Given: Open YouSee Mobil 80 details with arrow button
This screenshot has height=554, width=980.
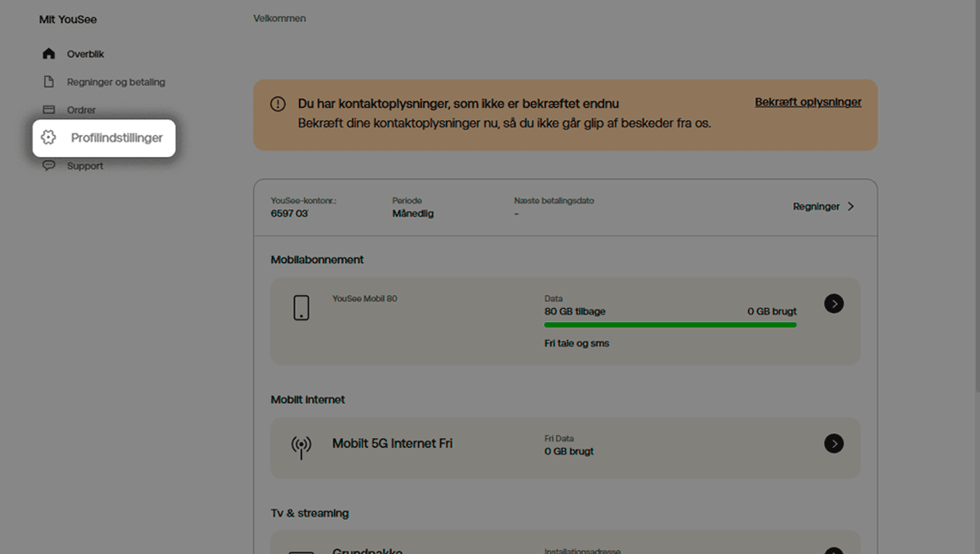Looking at the screenshot, I should tap(833, 304).
